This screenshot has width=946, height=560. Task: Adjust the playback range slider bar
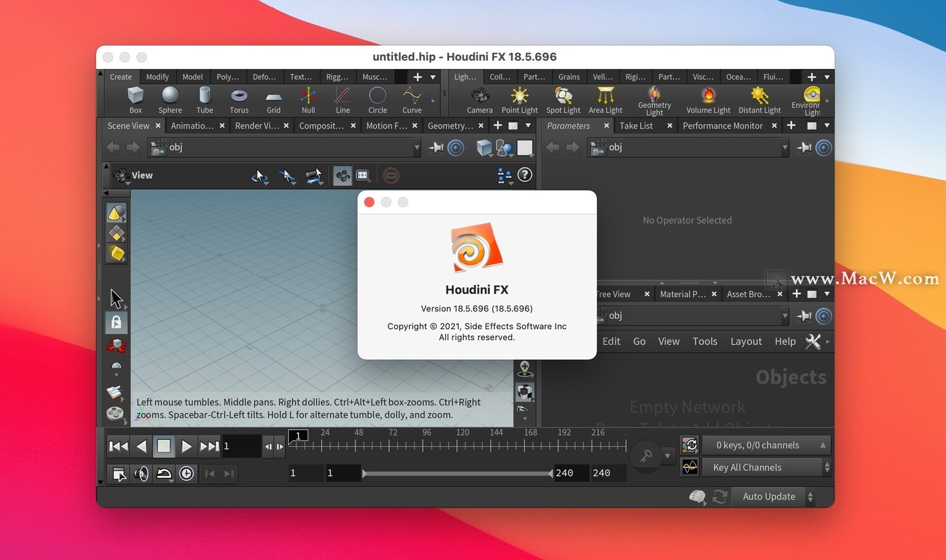pyautogui.click(x=458, y=473)
